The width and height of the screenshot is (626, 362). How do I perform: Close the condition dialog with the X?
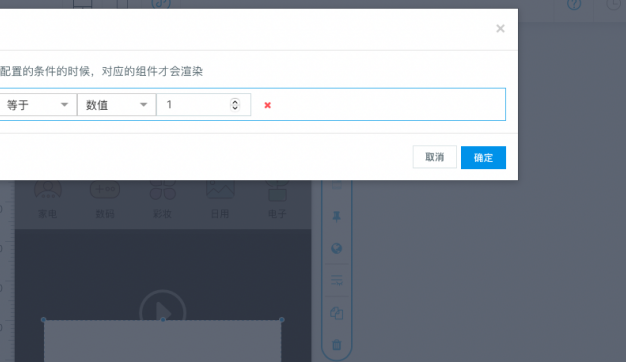(x=500, y=28)
